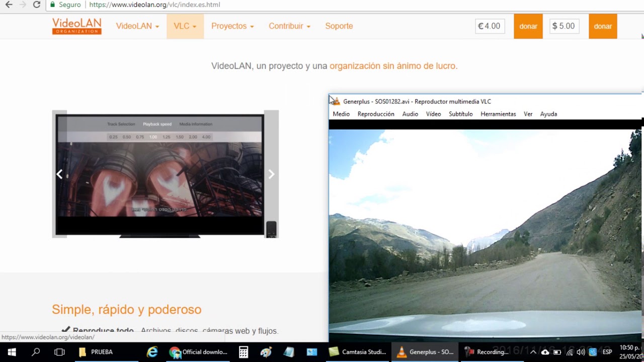This screenshot has width=644, height=362.
Task: Expand the Contribuir dropdown menu
Action: (x=289, y=26)
